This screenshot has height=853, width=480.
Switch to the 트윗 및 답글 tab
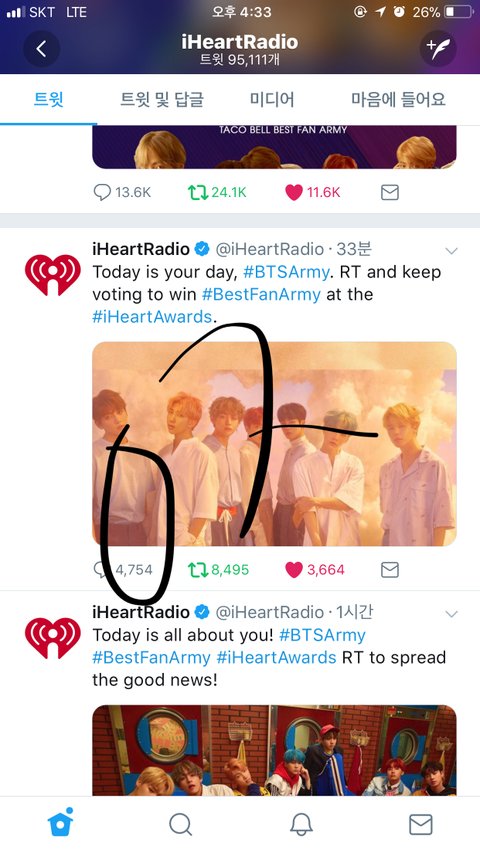click(162, 100)
